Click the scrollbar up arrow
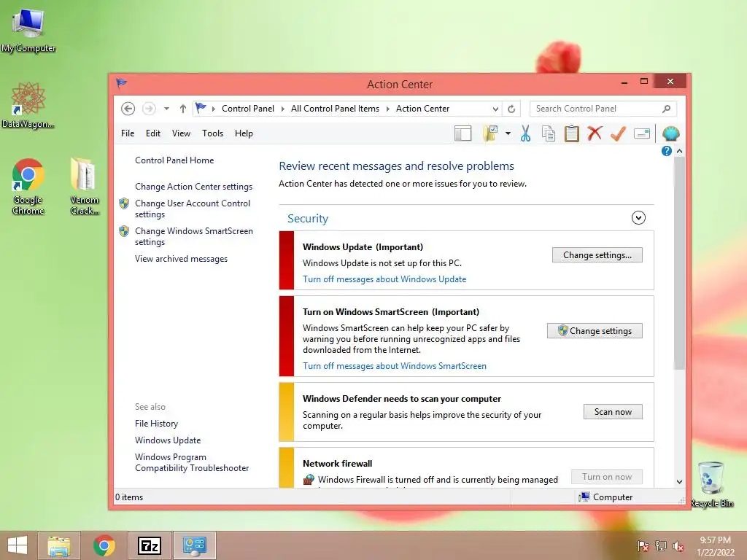This screenshot has height=560, width=747. pos(680,151)
